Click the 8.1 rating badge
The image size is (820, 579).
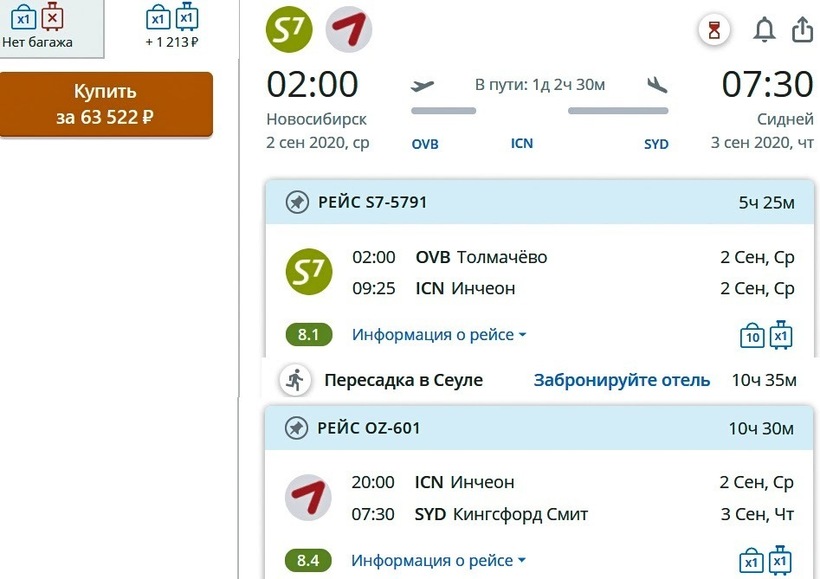(x=308, y=335)
